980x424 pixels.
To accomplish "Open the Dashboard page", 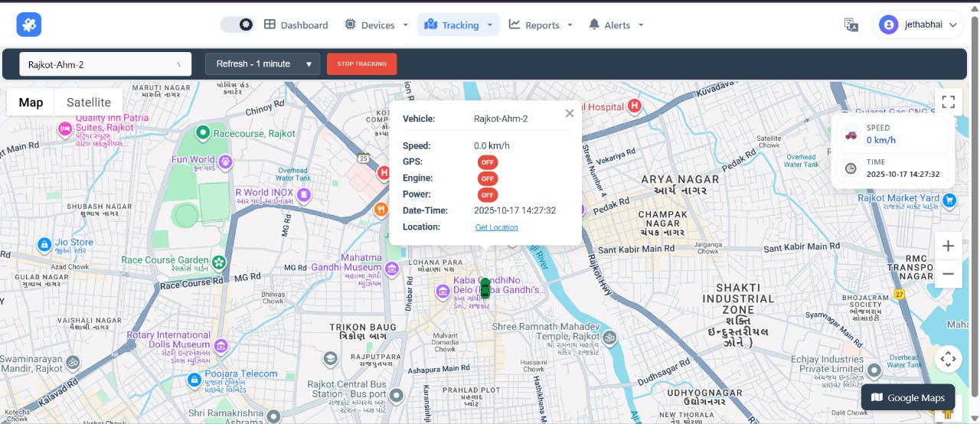I will (296, 25).
